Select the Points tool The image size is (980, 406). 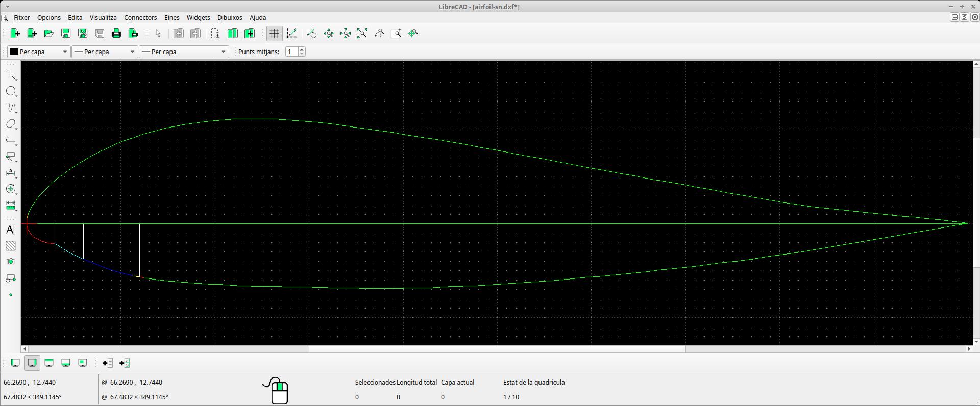(x=11, y=295)
